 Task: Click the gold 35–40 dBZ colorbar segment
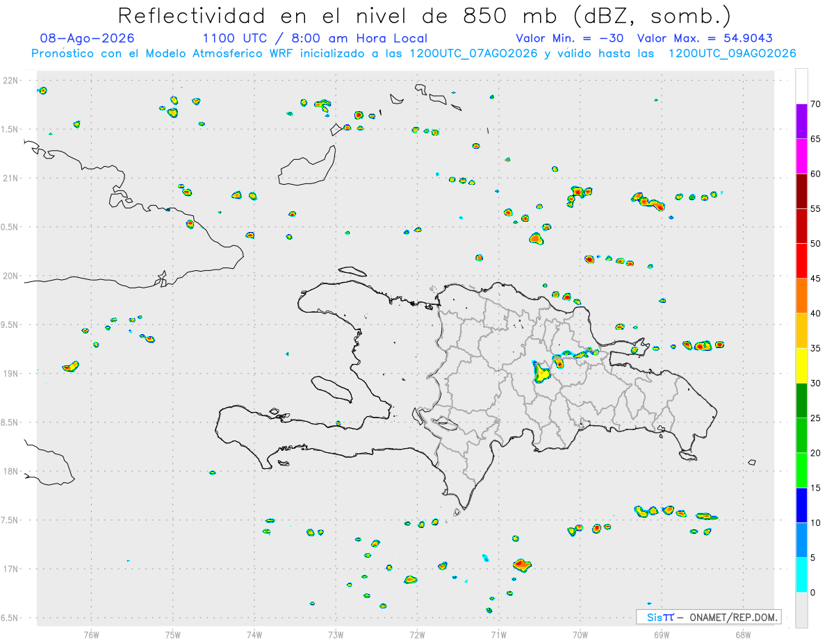801,331
